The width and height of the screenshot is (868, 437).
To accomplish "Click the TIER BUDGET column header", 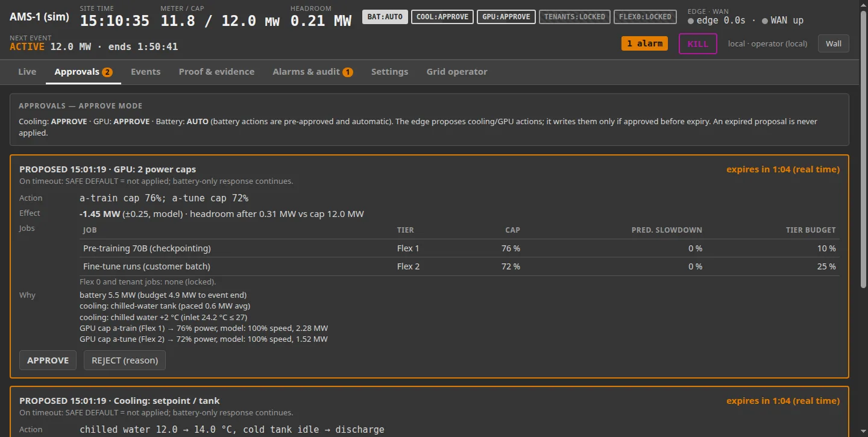I will [811, 230].
